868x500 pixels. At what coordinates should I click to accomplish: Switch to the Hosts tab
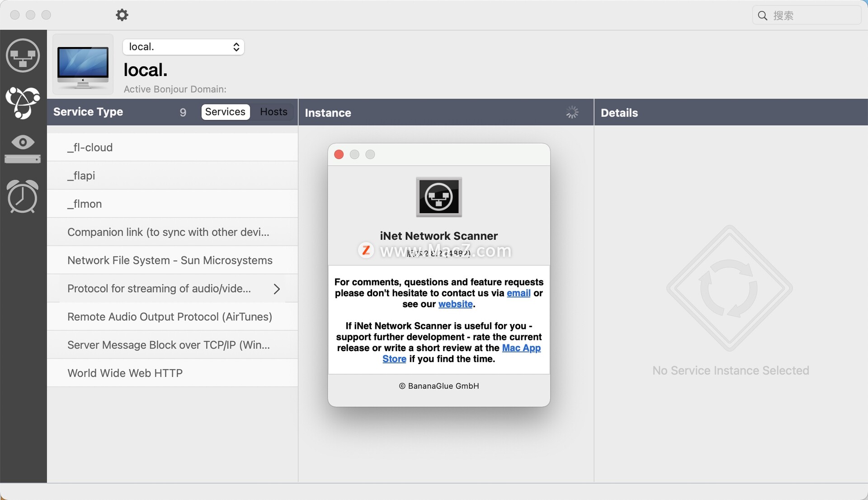tap(274, 112)
